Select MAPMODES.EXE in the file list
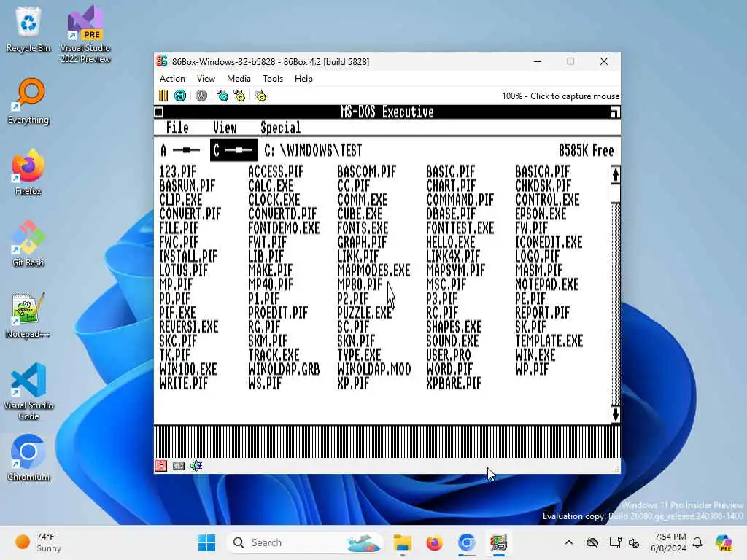Viewport: 747px width, 560px height. click(373, 271)
